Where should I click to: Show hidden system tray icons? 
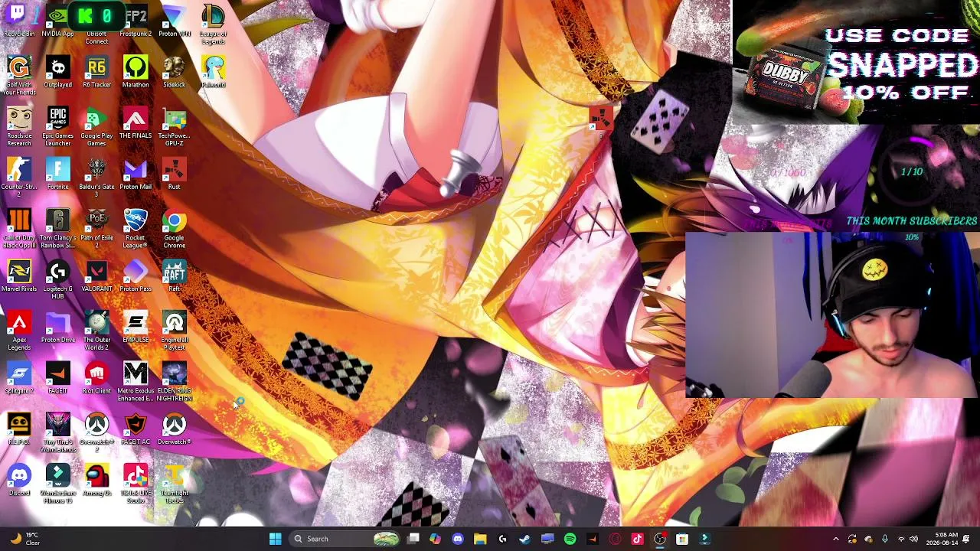click(x=836, y=539)
